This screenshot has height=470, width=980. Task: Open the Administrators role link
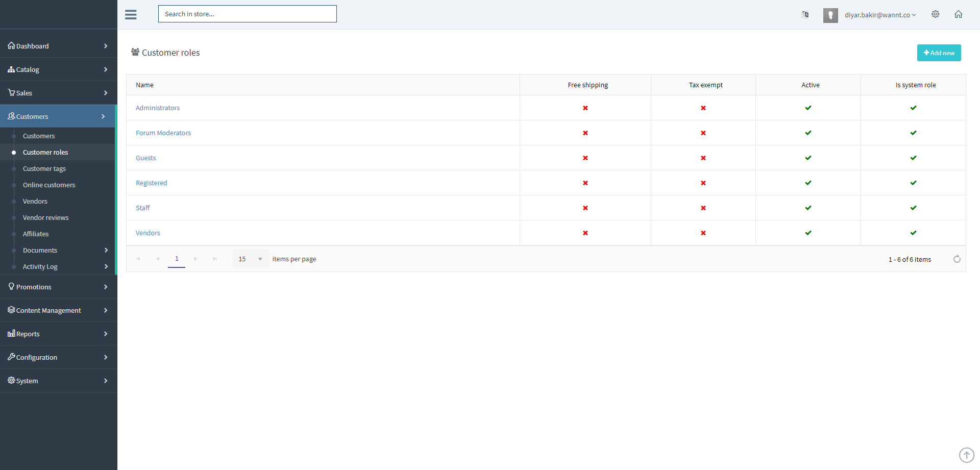pos(158,108)
